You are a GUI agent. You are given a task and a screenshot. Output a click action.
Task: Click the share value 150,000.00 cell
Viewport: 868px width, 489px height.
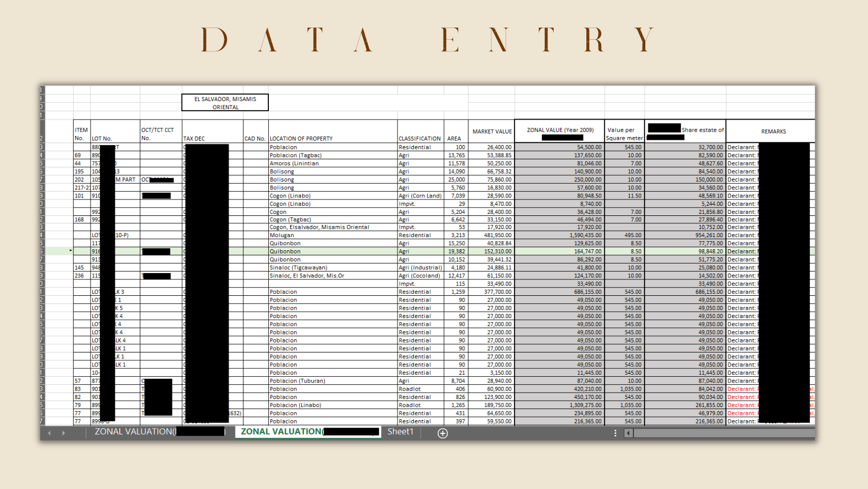click(685, 180)
